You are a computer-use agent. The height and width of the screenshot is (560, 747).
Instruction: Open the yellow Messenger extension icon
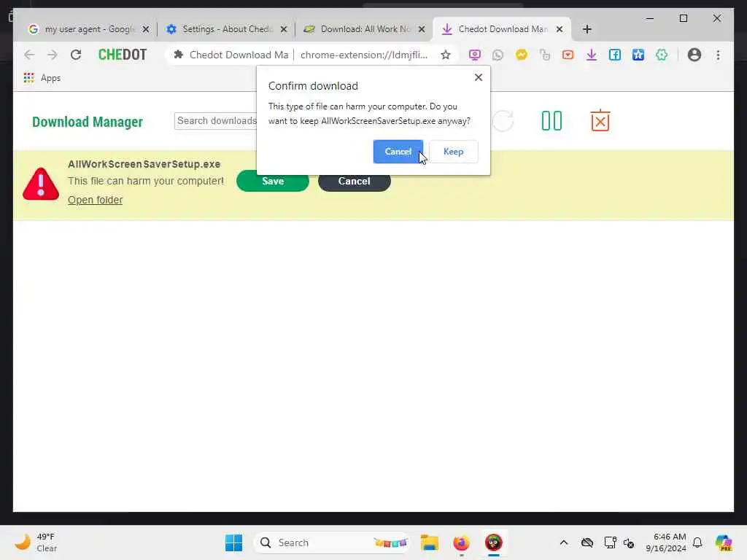pyautogui.click(x=522, y=55)
